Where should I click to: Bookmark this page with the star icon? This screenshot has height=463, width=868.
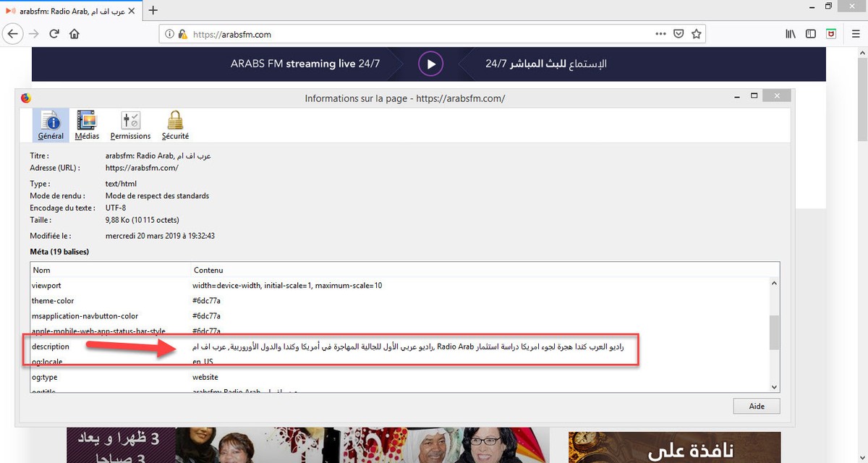click(696, 33)
